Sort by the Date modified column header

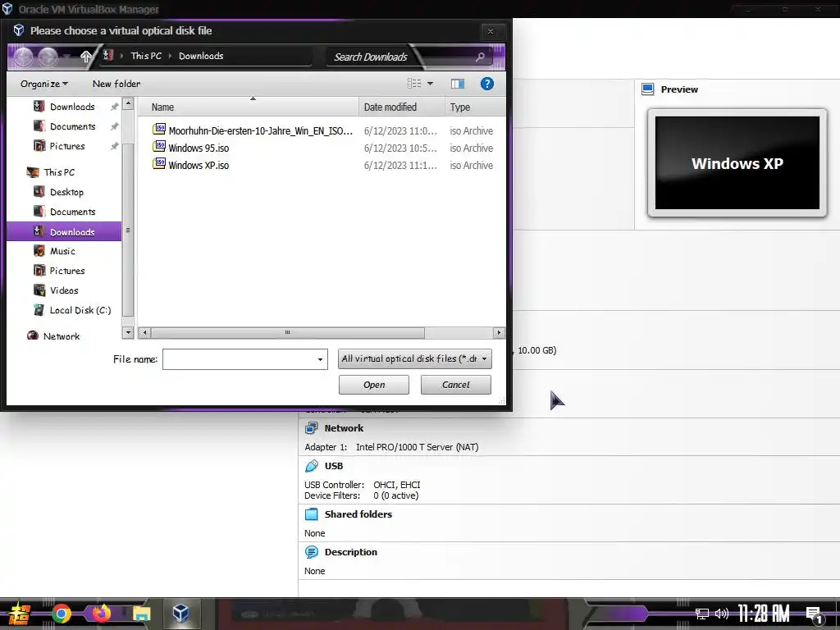pyautogui.click(x=402, y=107)
